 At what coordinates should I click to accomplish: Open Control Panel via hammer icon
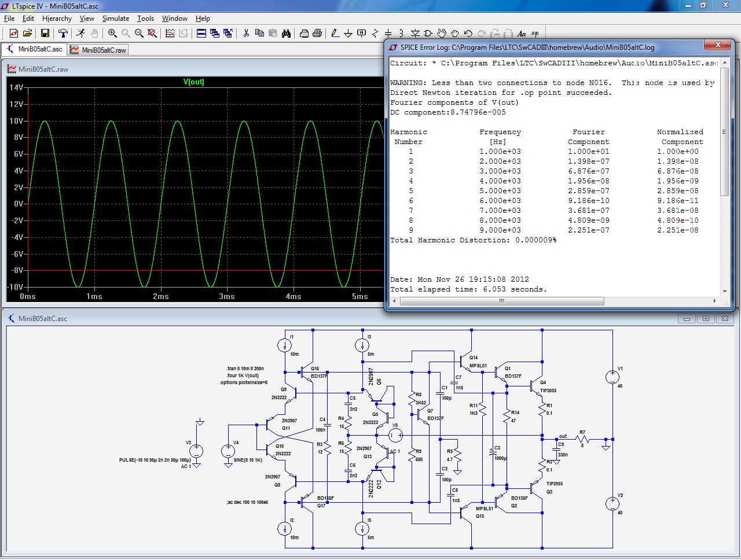click(63, 34)
